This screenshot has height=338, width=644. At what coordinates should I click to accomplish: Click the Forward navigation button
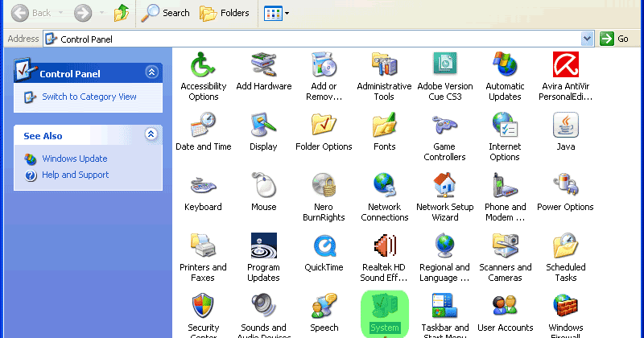point(83,13)
